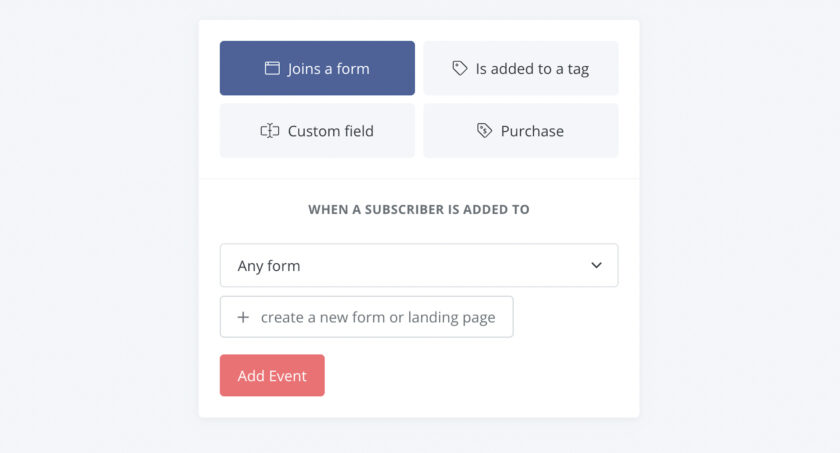Open the Any form dropdown
Viewport: 840px width, 453px height.
[x=419, y=265]
